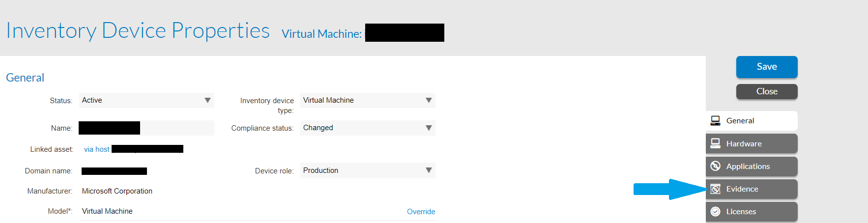
Task: Open the Compliance status dropdown
Action: tap(368, 128)
